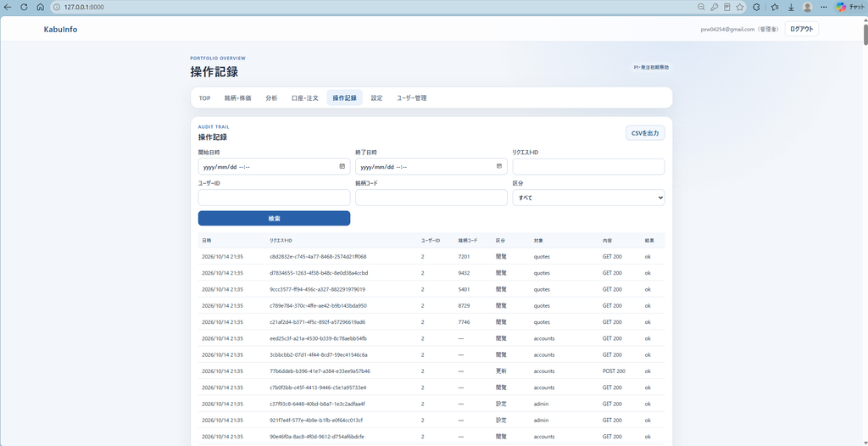Open the favorites list icon

pyautogui.click(x=775, y=7)
